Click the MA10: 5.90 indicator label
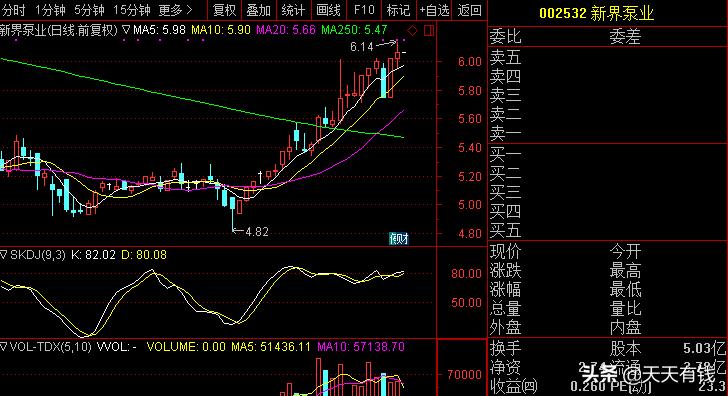Image resolution: width=728 pixels, height=396 pixels. [x=221, y=30]
